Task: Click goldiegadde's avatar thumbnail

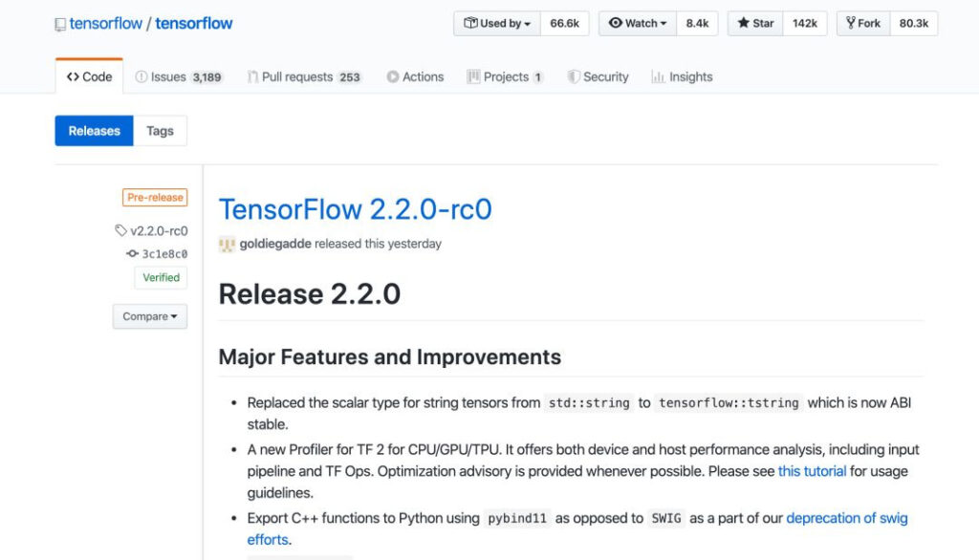Action: click(x=227, y=244)
